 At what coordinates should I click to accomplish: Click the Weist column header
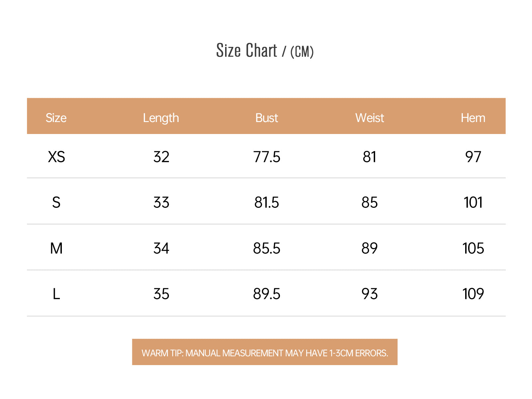tap(370, 118)
